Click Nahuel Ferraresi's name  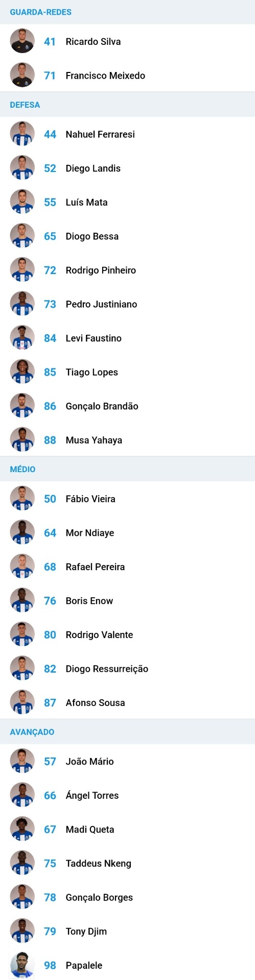pyautogui.click(x=100, y=134)
